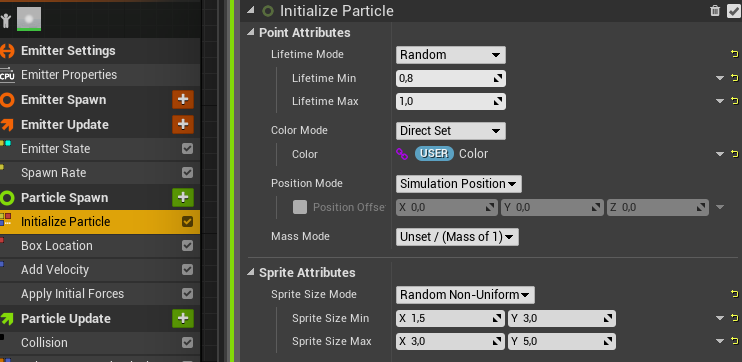Open Sprite Size Max binding options arrow
742x362 pixels.
(720, 341)
